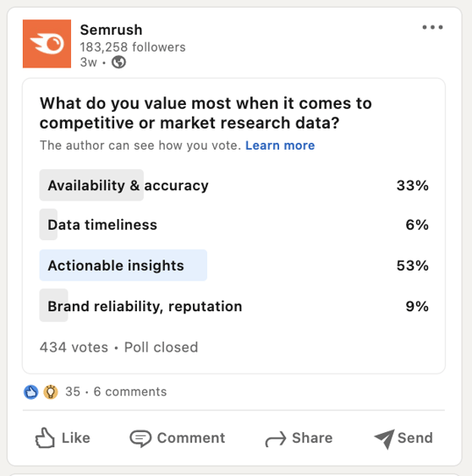Click the thumbs-up Like icon

45,438
